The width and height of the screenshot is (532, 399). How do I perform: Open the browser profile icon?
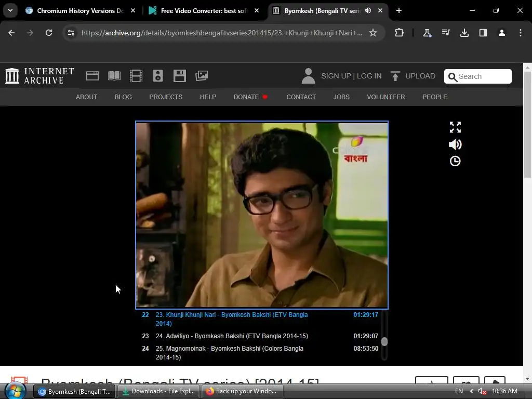(x=501, y=33)
